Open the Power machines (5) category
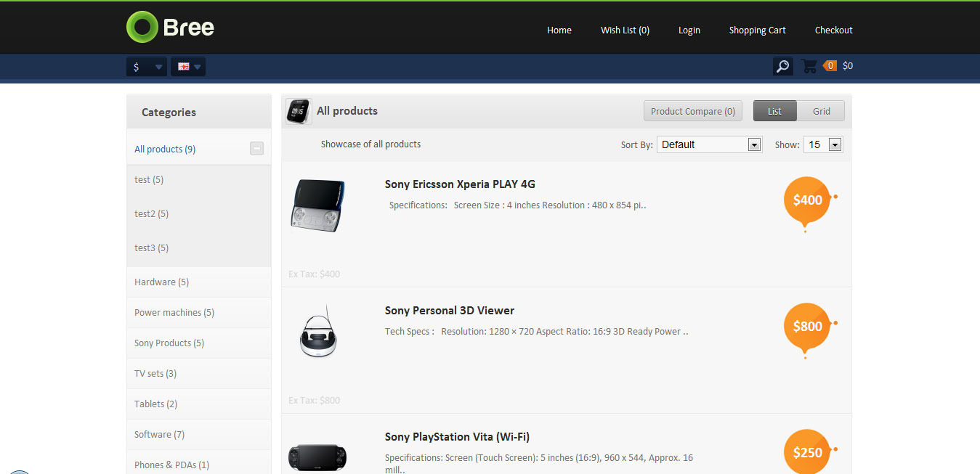 pyautogui.click(x=174, y=313)
